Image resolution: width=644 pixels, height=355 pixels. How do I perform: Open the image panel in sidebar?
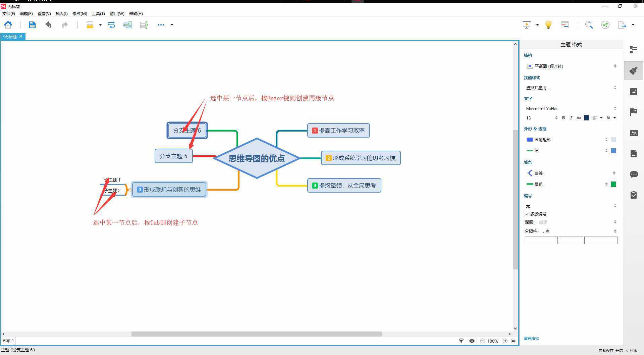[x=634, y=91]
